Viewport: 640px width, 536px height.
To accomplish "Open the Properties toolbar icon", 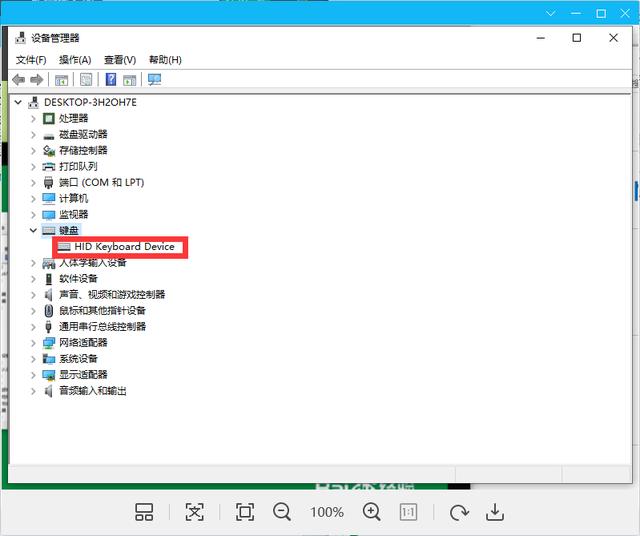I will click(86, 80).
